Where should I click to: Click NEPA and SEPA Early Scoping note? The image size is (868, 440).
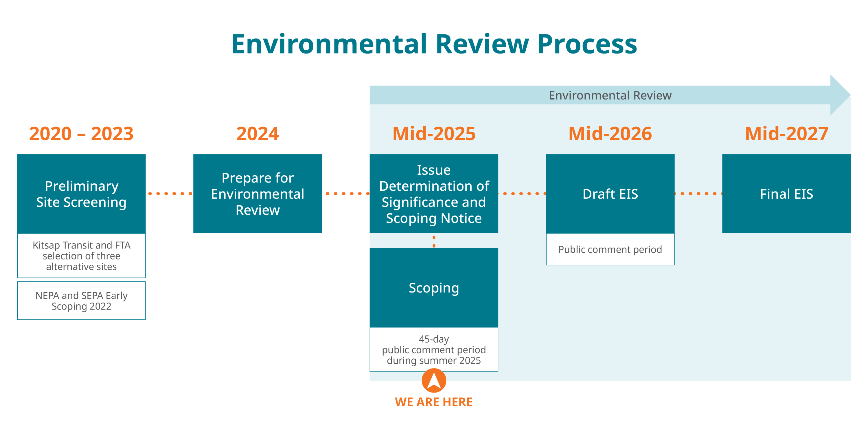81,301
